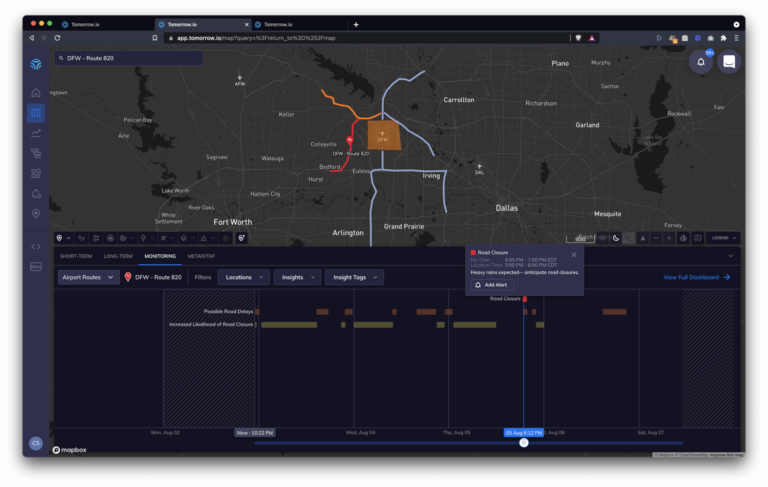Open the timeline bars sidebar icon
The width and height of the screenshot is (768, 487).
coord(36,153)
